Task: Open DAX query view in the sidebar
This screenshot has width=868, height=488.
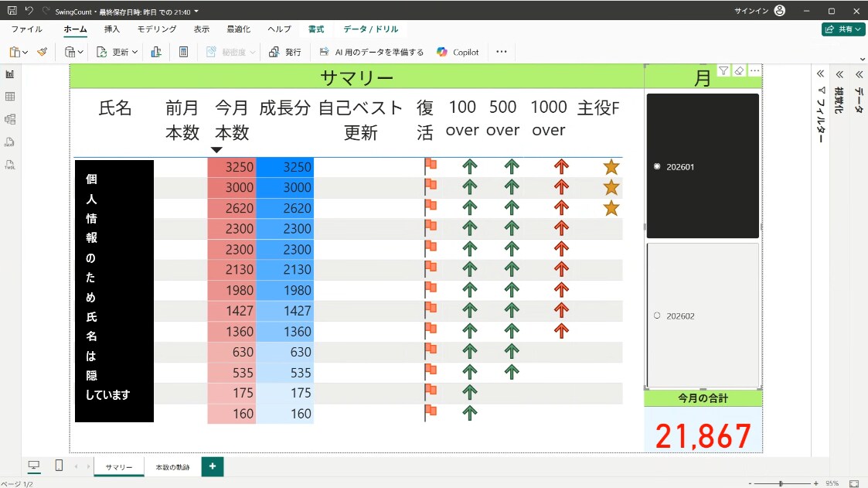Action: 10,142
